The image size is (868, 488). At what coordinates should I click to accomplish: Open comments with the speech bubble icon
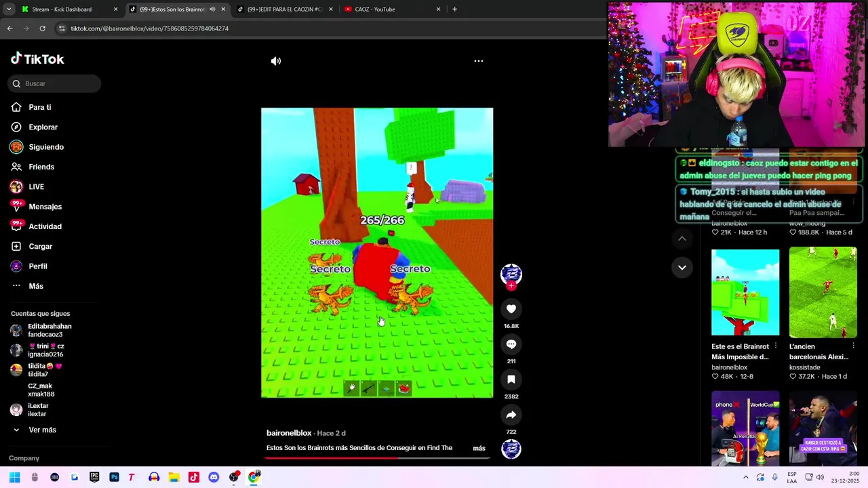pyautogui.click(x=511, y=344)
